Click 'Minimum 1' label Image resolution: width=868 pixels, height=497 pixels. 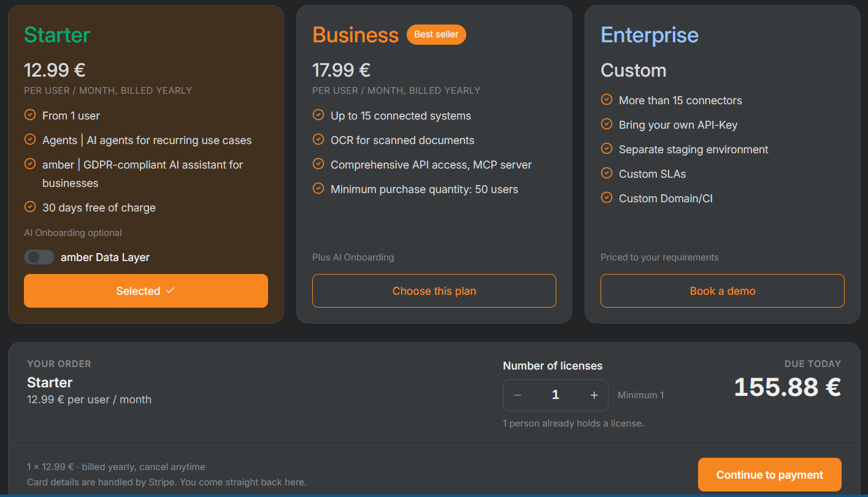641,395
